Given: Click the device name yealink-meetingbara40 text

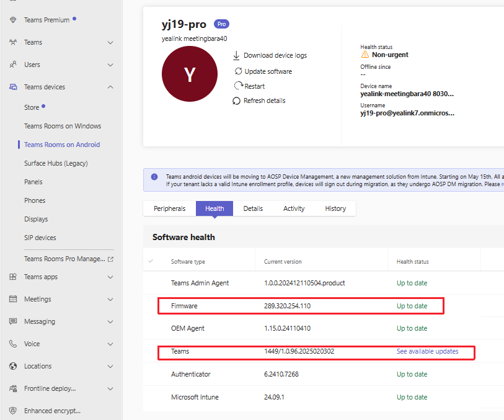Looking at the screenshot, I should coord(407,94).
